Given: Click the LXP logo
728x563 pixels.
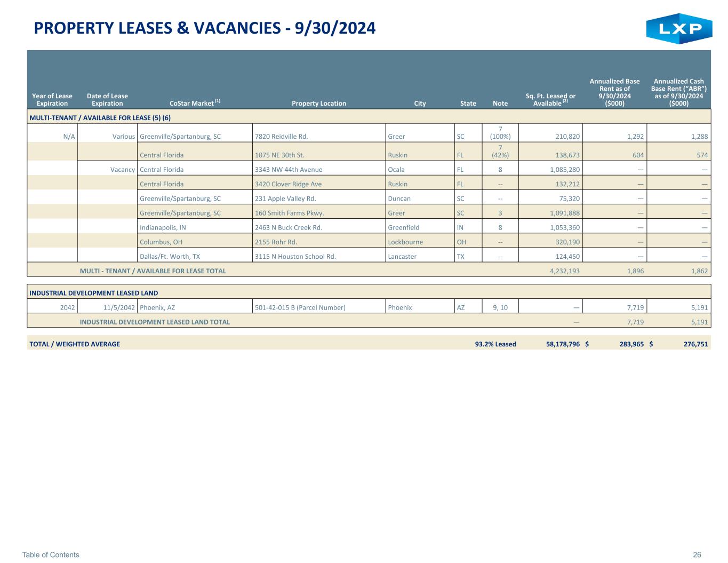Looking at the screenshot, I should pos(679,28).
